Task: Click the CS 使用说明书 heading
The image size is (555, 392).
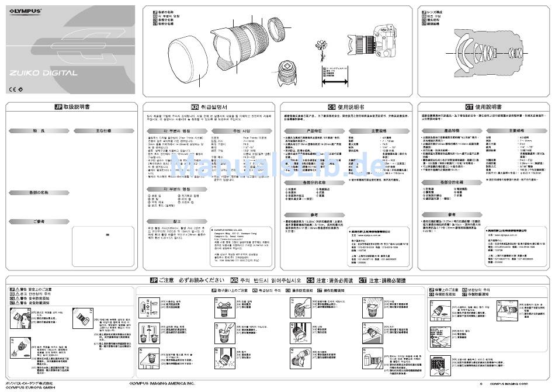Action: (346, 107)
